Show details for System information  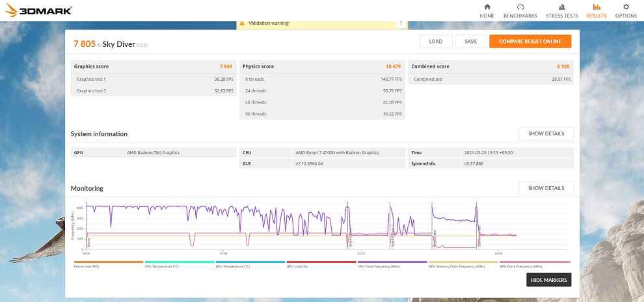[x=546, y=133]
